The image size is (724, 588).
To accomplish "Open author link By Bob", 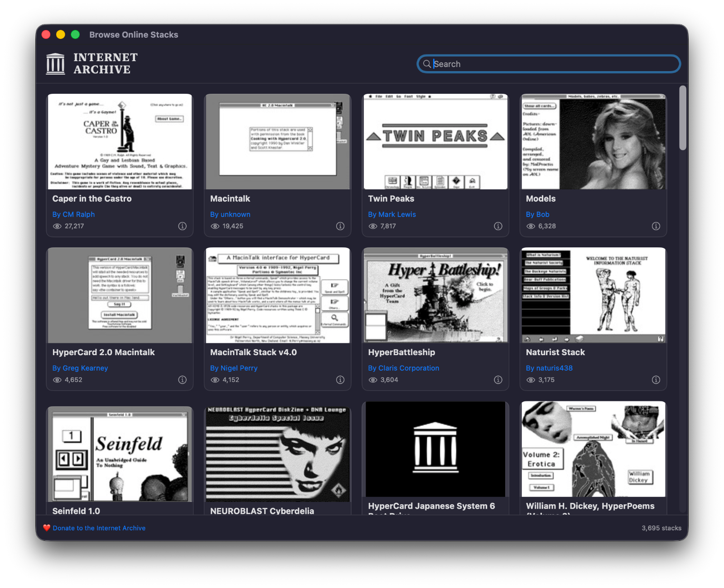I will [x=537, y=214].
